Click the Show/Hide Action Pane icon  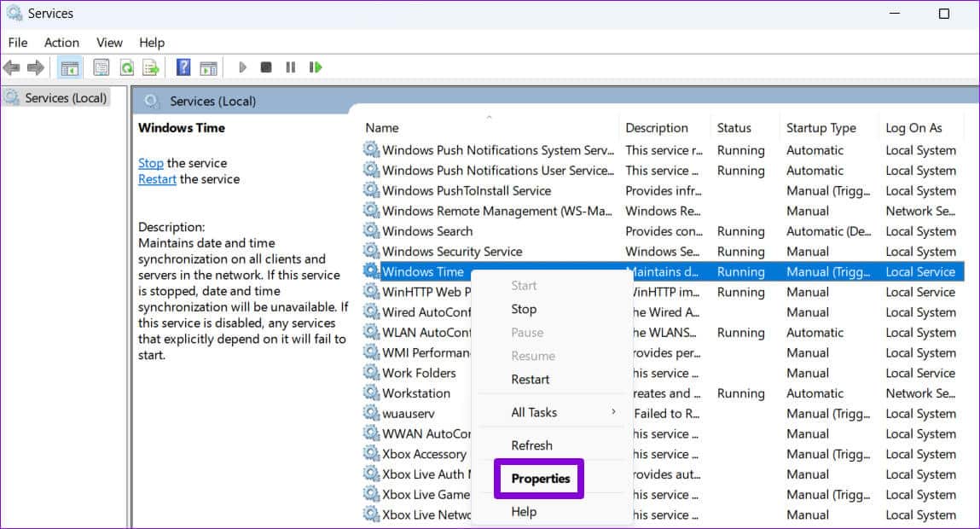click(208, 67)
